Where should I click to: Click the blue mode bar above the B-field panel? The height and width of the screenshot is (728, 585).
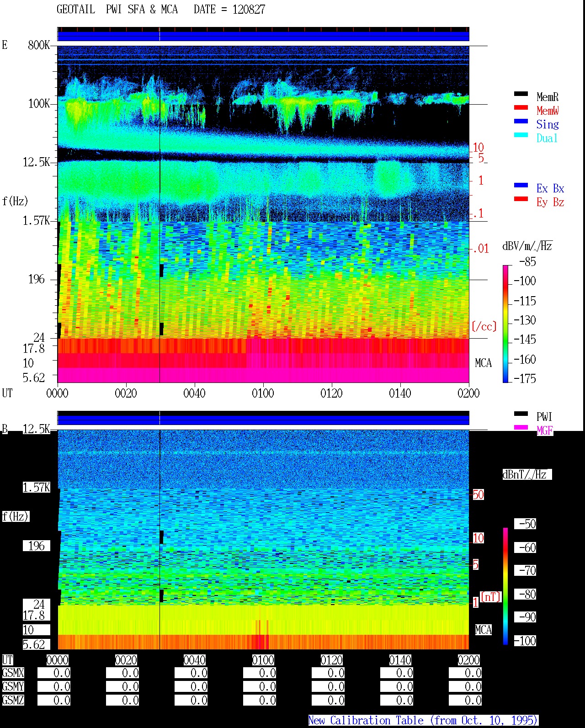[263, 420]
